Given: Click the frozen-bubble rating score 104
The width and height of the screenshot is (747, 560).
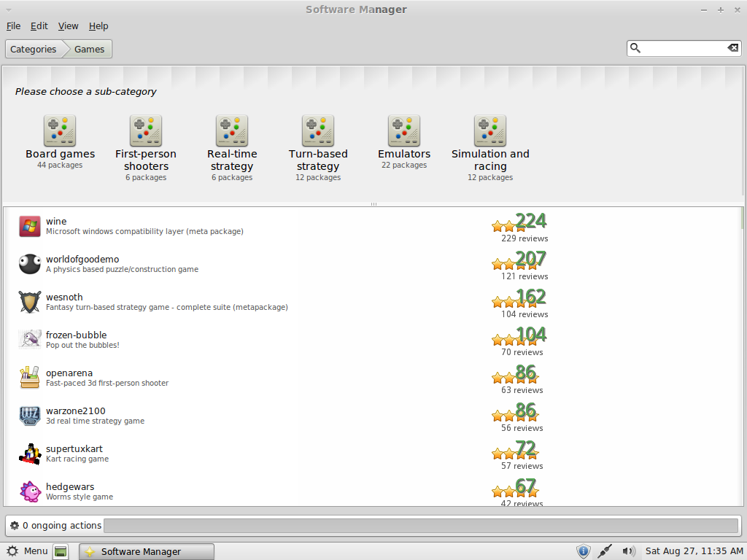Looking at the screenshot, I should click(531, 334).
